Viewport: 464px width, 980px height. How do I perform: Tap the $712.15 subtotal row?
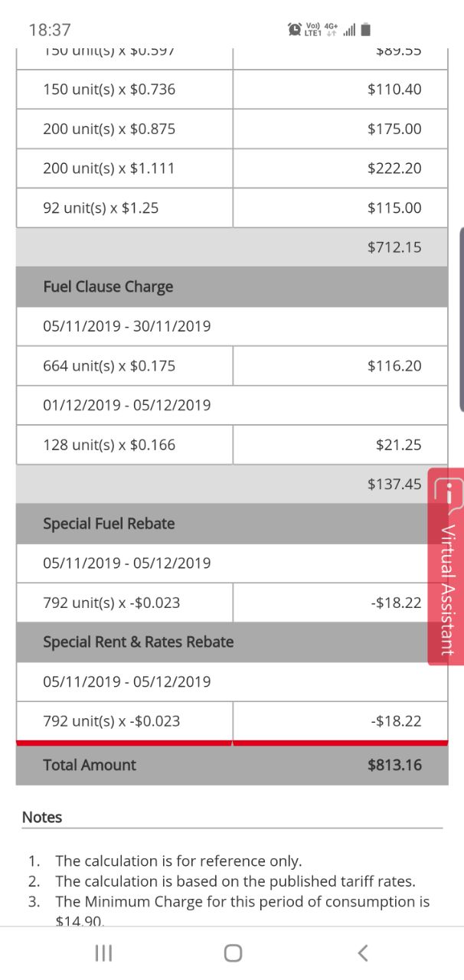click(232, 247)
